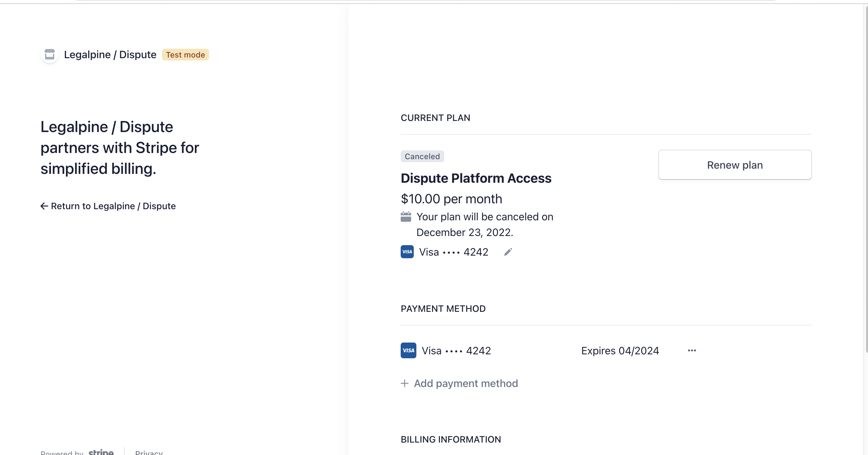Viewport: 868px width, 455px height.
Task: Click the Dispute Platform Access plan title
Action: [x=476, y=178]
